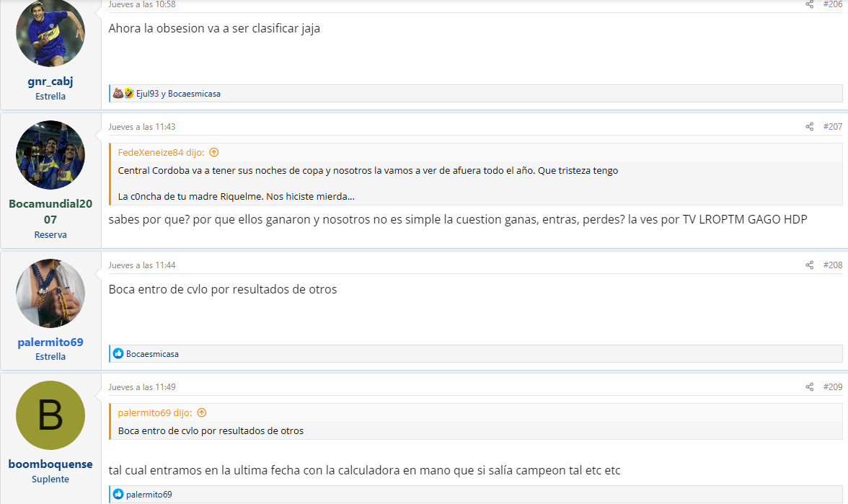Click boomboquense letter B avatar

pyautogui.click(x=50, y=415)
